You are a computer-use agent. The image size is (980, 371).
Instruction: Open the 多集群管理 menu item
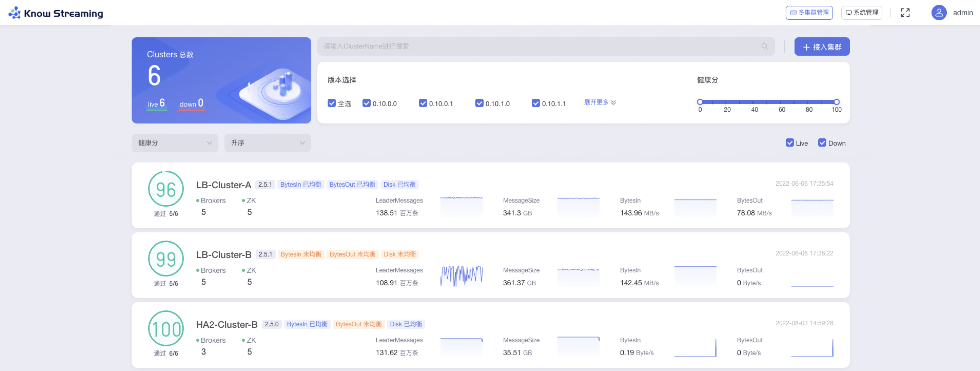pyautogui.click(x=809, y=13)
